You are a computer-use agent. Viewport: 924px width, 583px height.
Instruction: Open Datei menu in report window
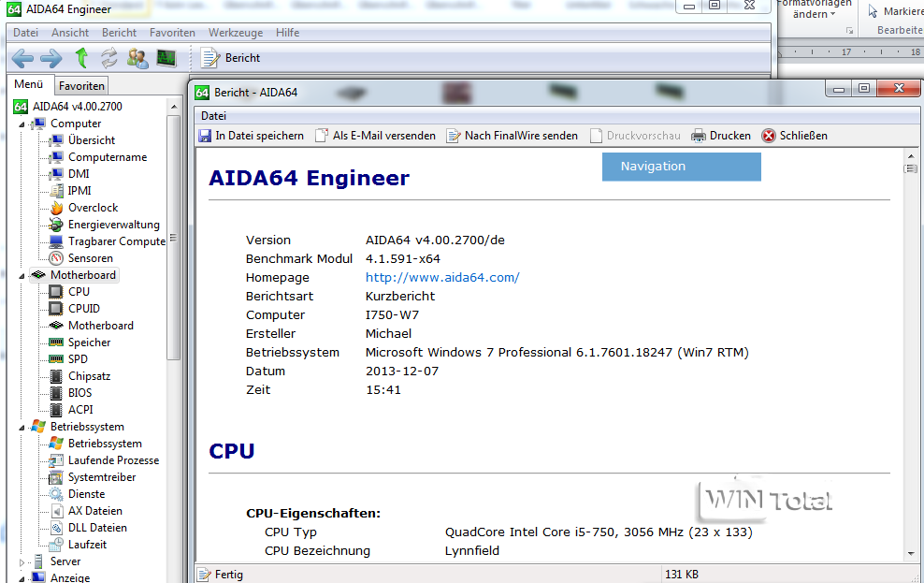point(213,116)
